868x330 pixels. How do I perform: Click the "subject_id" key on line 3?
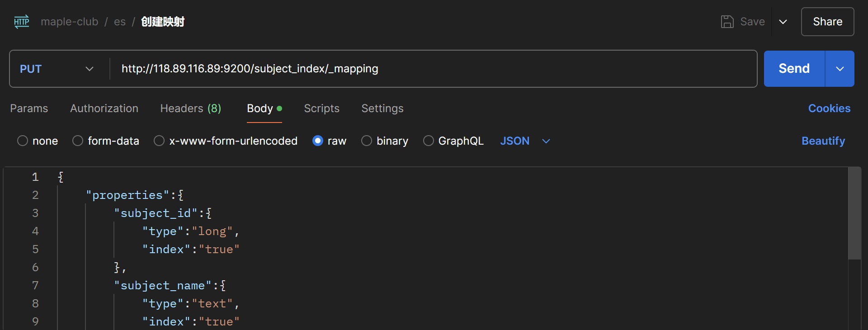pyautogui.click(x=156, y=213)
